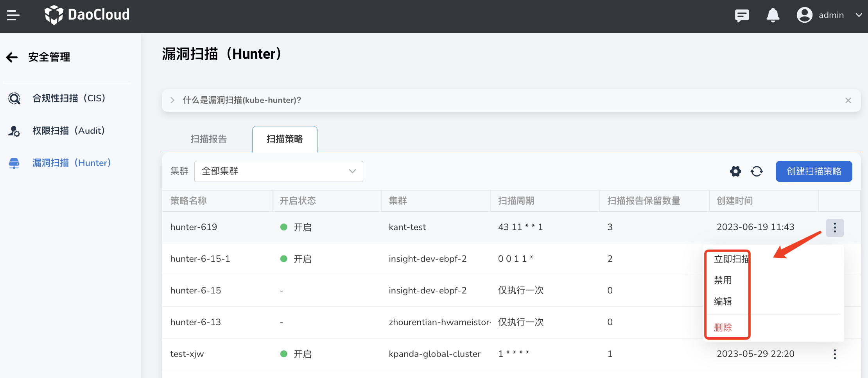
Task: Click the kpanda-global-cluster cell
Action: click(434, 354)
